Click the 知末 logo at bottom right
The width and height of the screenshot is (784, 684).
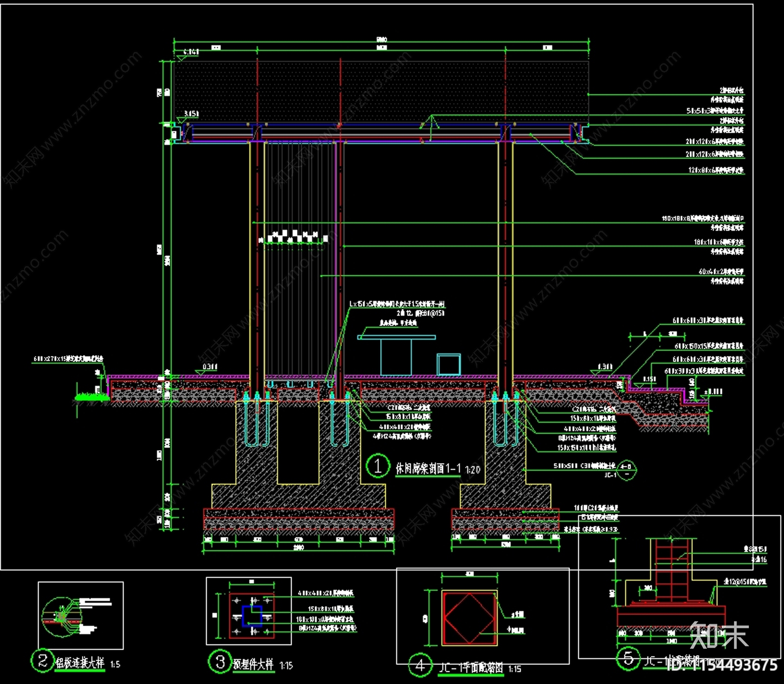pos(719,635)
